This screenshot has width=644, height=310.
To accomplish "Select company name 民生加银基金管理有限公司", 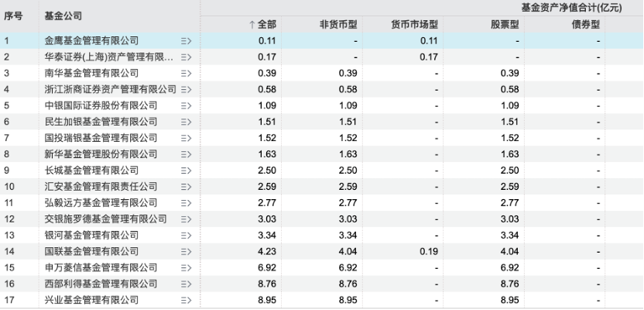I will (101, 122).
